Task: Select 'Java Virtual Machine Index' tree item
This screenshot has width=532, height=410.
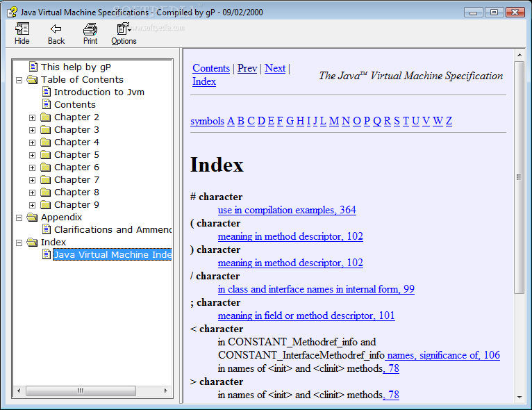Action: coord(113,254)
